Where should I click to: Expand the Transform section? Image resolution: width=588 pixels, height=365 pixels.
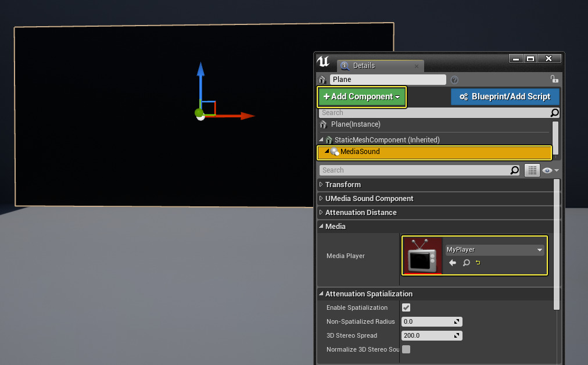coord(343,185)
